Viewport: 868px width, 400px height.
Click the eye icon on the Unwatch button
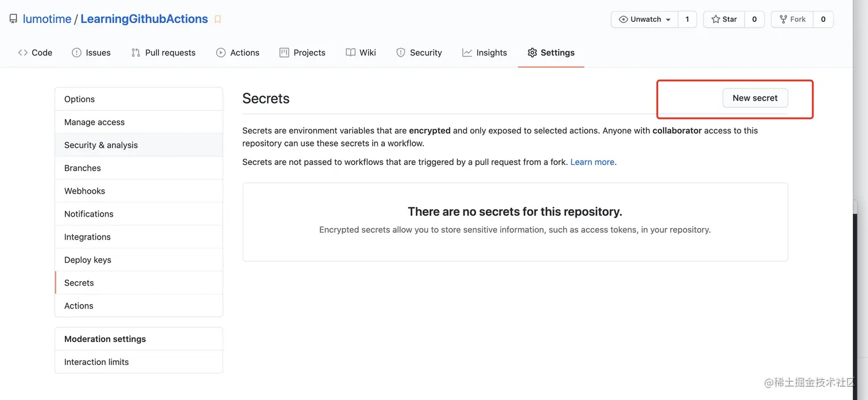(623, 19)
